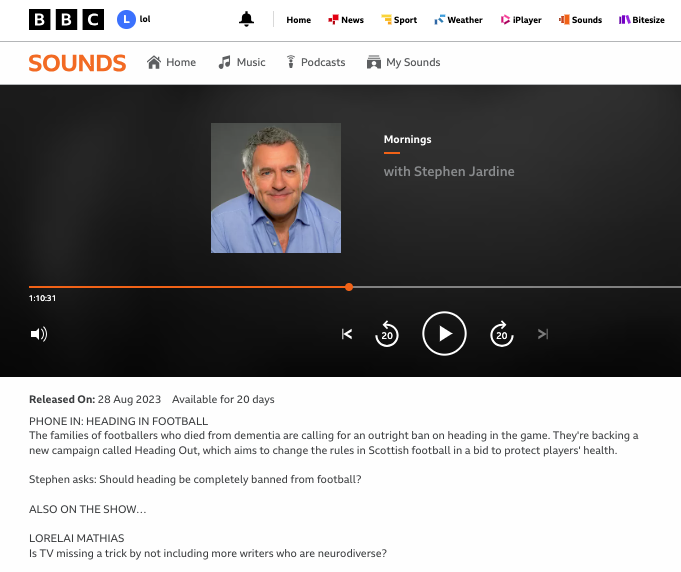Open BBC iPlayer
Viewport: 681px width, 572px height.
point(521,20)
